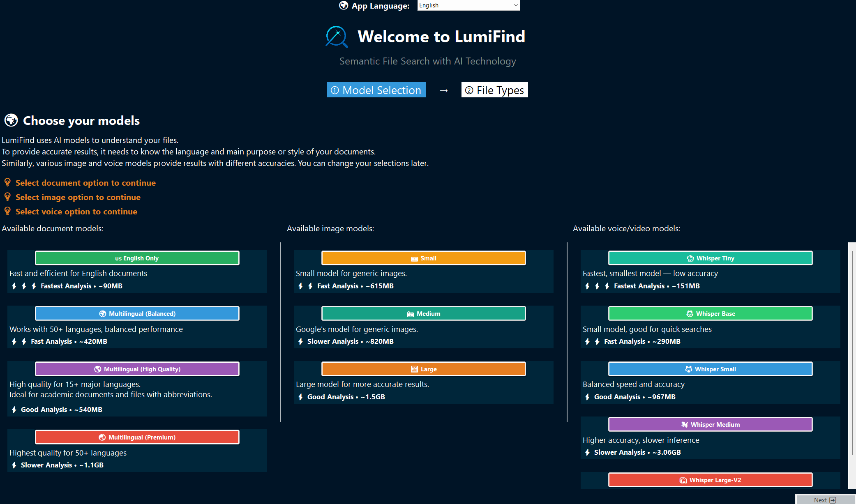Select the Whisper Base voice model
This screenshot has height=504, width=856.
click(711, 313)
